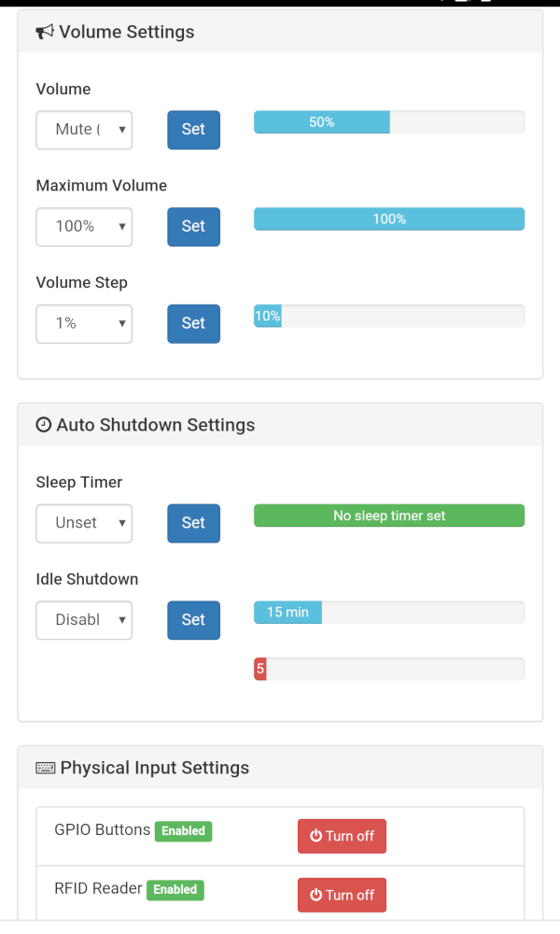This screenshot has height=934, width=560.
Task: Open the Volume dropdown showing Mute
Action: coord(84,130)
